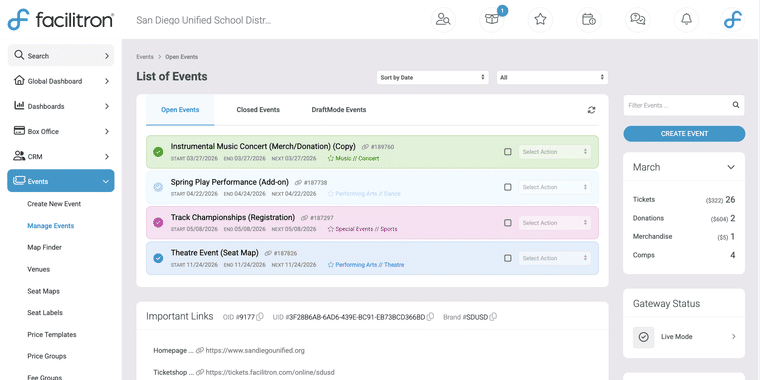Open the Sort by Date dropdown
760x380 pixels.
tap(433, 78)
